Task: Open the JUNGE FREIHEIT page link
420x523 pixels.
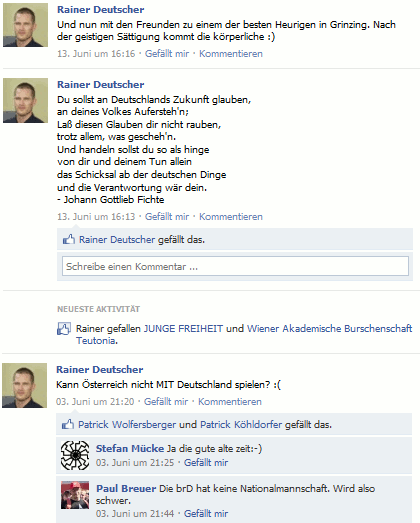Action: click(183, 329)
